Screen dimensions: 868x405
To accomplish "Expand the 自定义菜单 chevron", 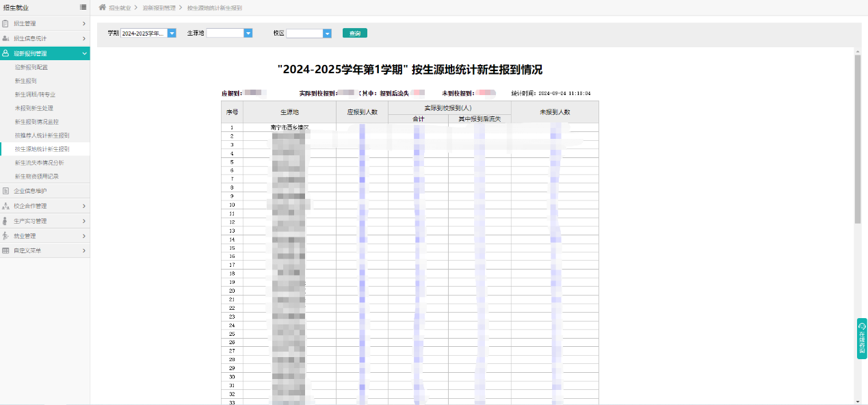I will click(x=83, y=251).
